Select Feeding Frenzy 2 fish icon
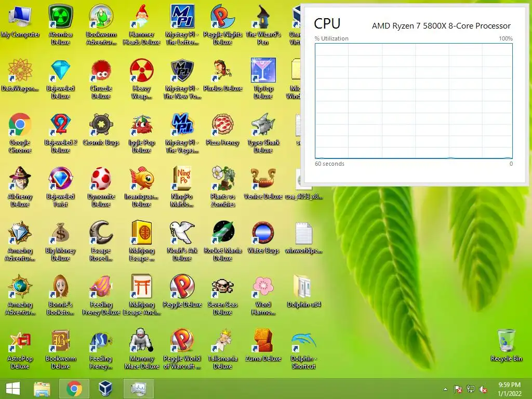The height and width of the screenshot is (399, 532). coord(101,341)
